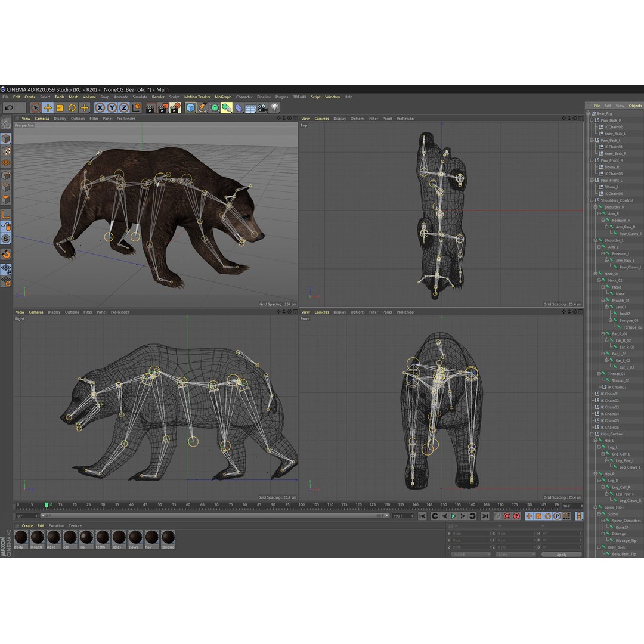Select Elbow_R object in tree

coord(612,167)
